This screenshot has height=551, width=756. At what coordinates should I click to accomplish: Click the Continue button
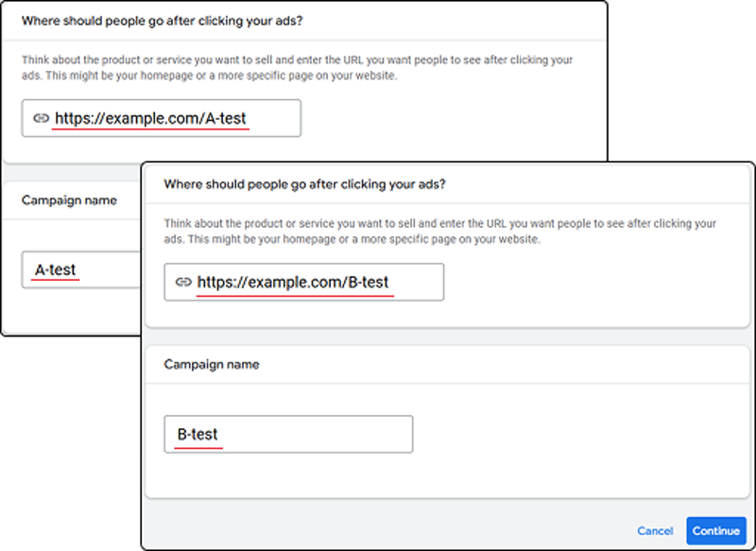click(716, 531)
